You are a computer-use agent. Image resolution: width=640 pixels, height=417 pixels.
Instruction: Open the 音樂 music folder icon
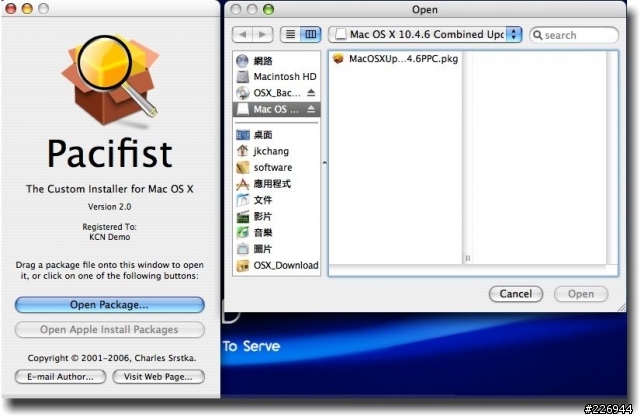[x=242, y=233]
